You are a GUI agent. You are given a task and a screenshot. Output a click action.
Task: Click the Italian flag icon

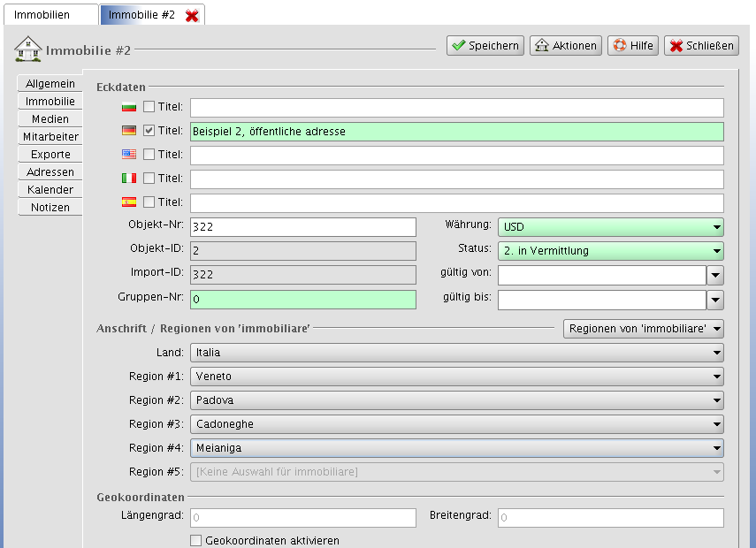point(129,179)
